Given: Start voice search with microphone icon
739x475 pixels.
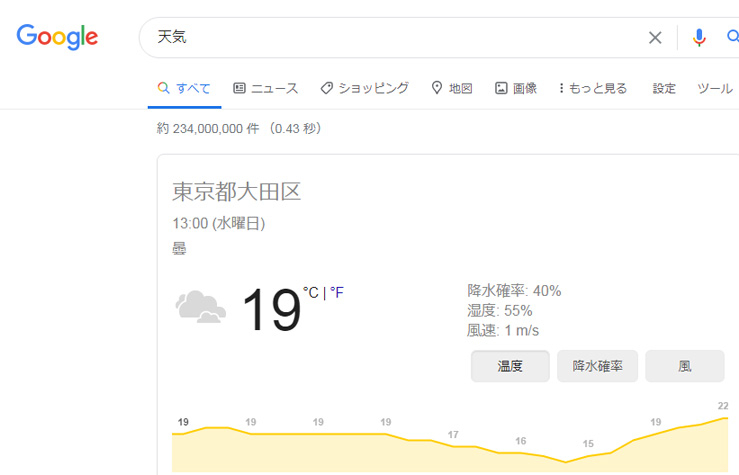Looking at the screenshot, I should (699, 38).
